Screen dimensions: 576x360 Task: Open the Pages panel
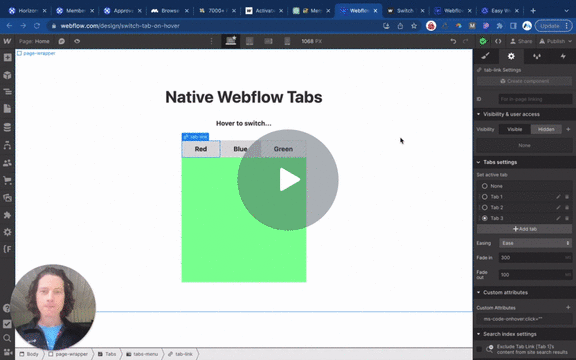[7, 109]
